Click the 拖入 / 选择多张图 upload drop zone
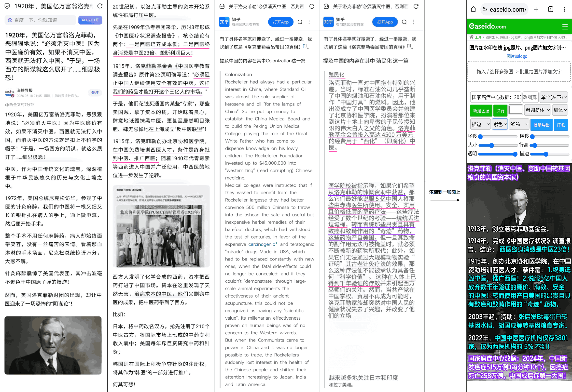The image size is (572, 392). click(x=519, y=72)
